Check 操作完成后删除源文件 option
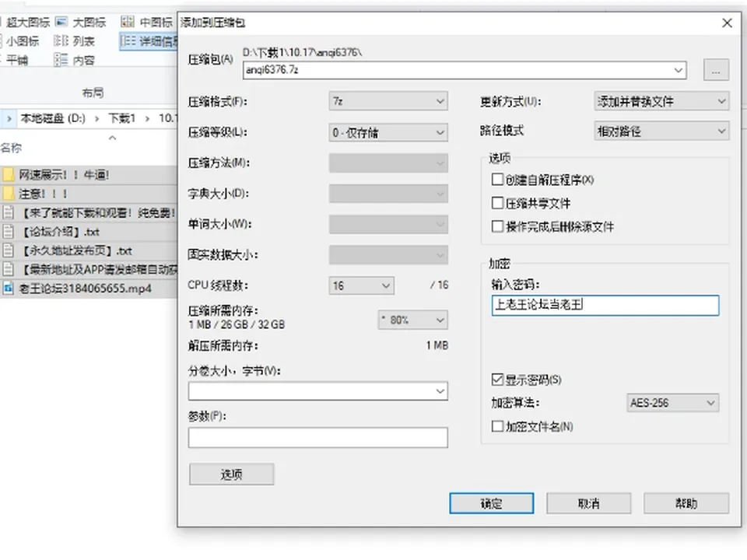747x560 pixels. (x=497, y=226)
